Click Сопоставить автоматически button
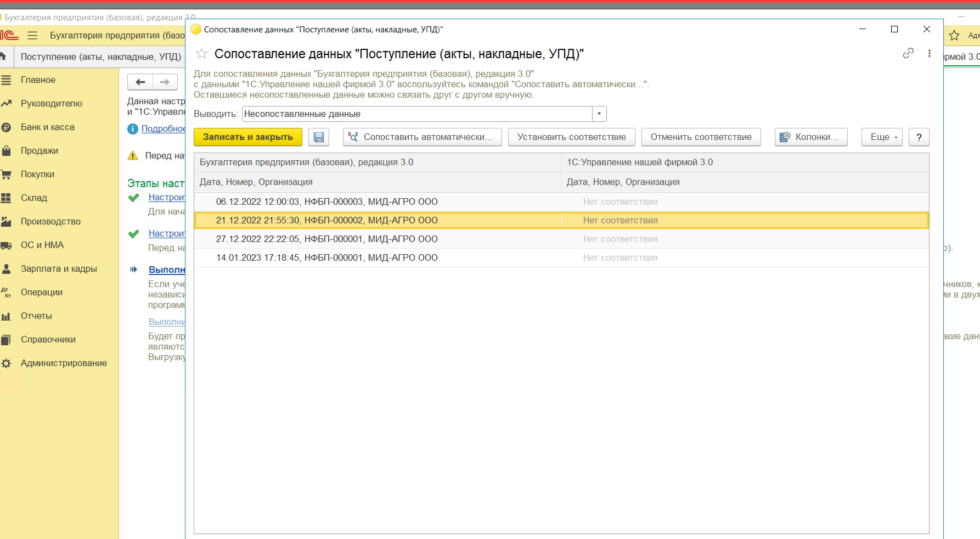Image resolution: width=980 pixels, height=539 pixels. click(x=422, y=137)
